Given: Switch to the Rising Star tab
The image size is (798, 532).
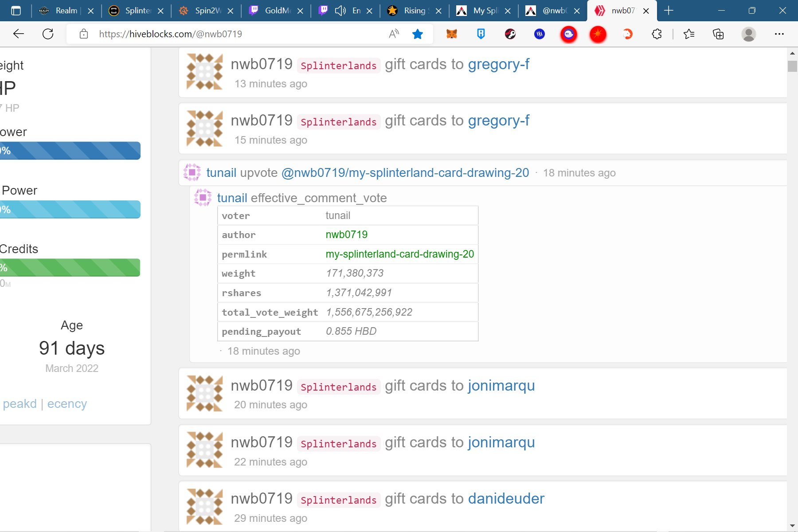Looking at the screenshot, I should point(413,11).
